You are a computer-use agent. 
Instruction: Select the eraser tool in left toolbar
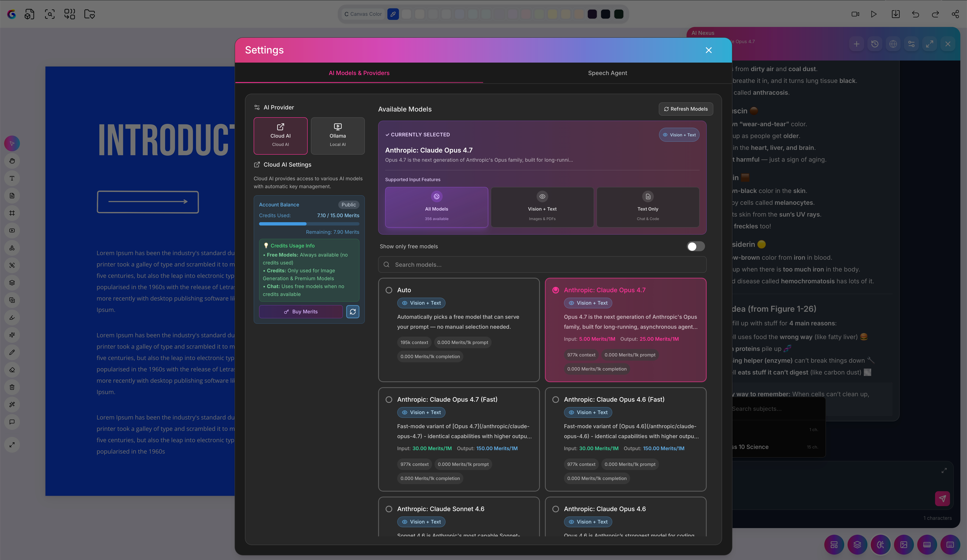pos(12,370)
